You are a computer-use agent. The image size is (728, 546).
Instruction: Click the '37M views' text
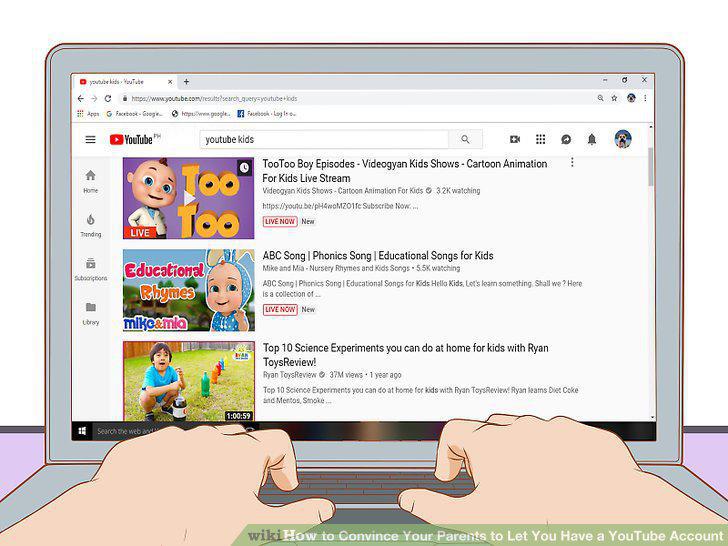pos(346,375)
